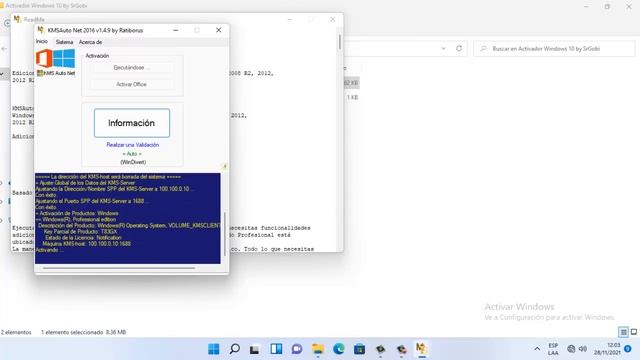Launch Microsoft Edge from the taskbar
This screenshot has height=360, width=640.
tap(339, 349)
